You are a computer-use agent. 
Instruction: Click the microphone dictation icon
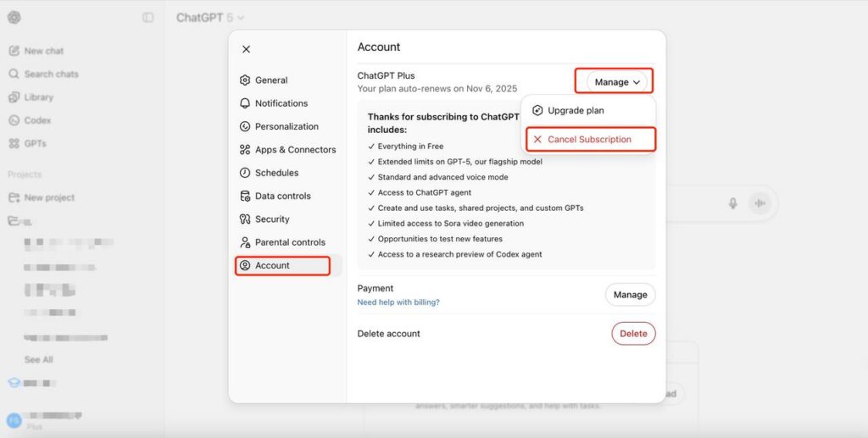click(x=732, y=203)
